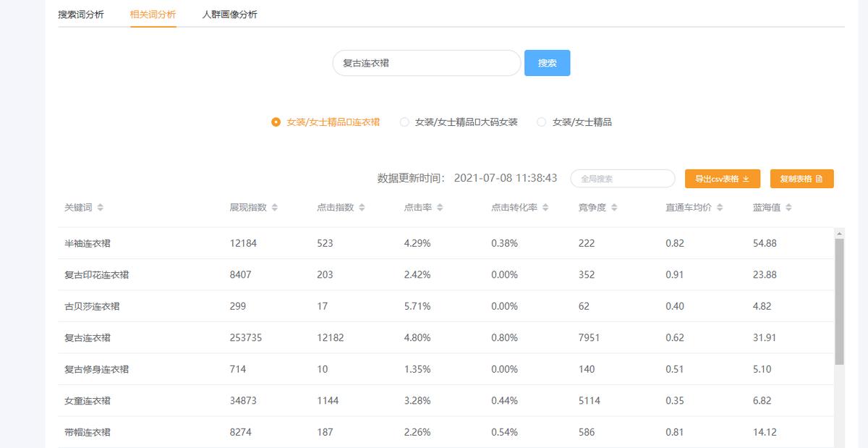
Task: Click inside the 全局搜索 search field
Action: click(x=622, y=179)
